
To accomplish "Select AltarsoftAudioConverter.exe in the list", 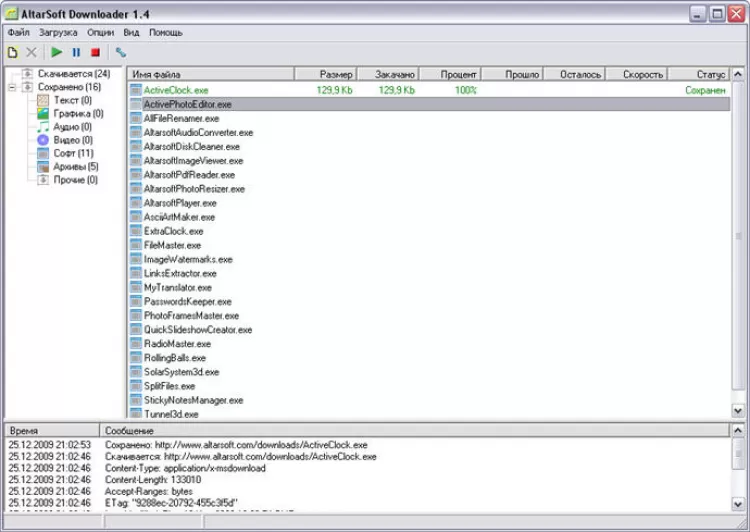I will click(199, 133).
